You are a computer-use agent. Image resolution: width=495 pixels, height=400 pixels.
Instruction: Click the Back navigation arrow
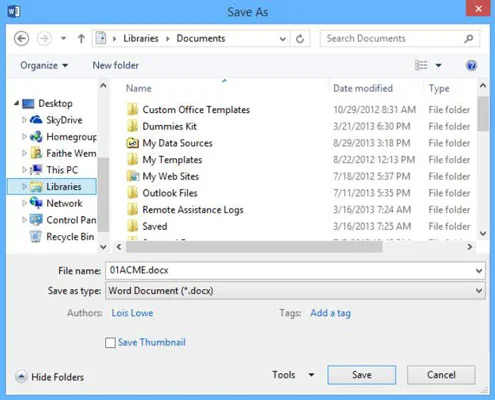pos(21,39)
